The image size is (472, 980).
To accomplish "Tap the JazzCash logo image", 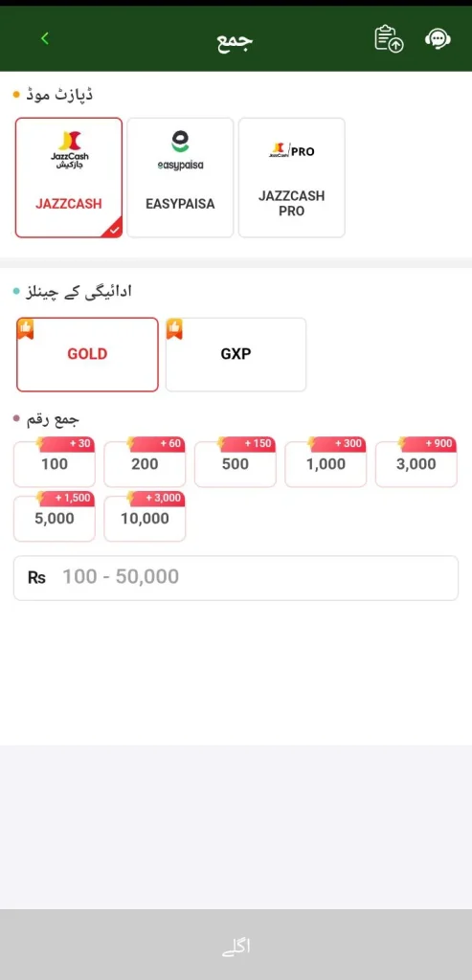I will [69, 150].
